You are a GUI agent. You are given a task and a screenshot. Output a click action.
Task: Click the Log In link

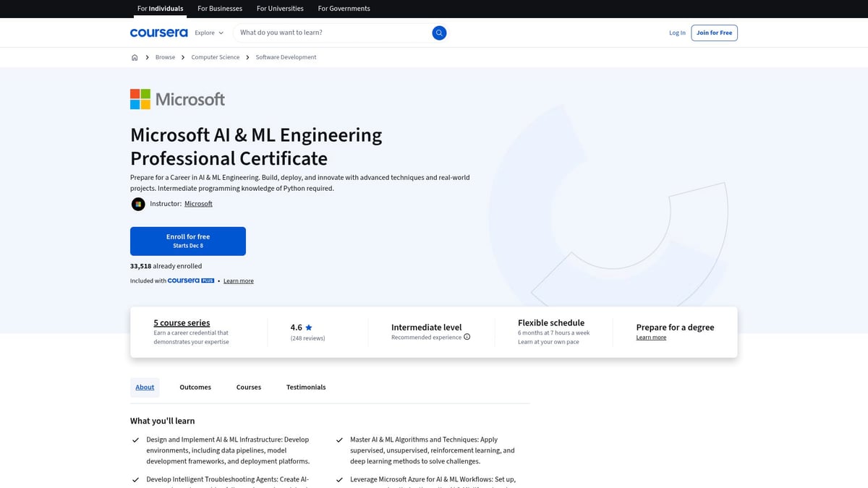click(x=677, y=33)
